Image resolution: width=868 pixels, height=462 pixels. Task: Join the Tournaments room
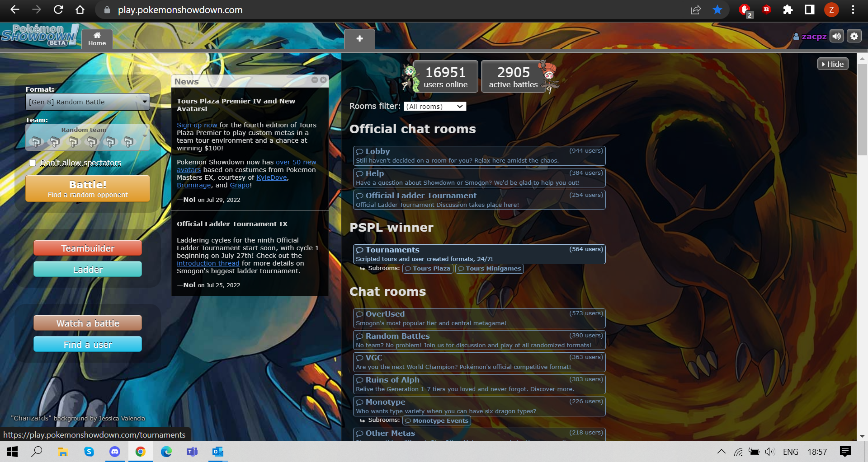coord(479,254)
